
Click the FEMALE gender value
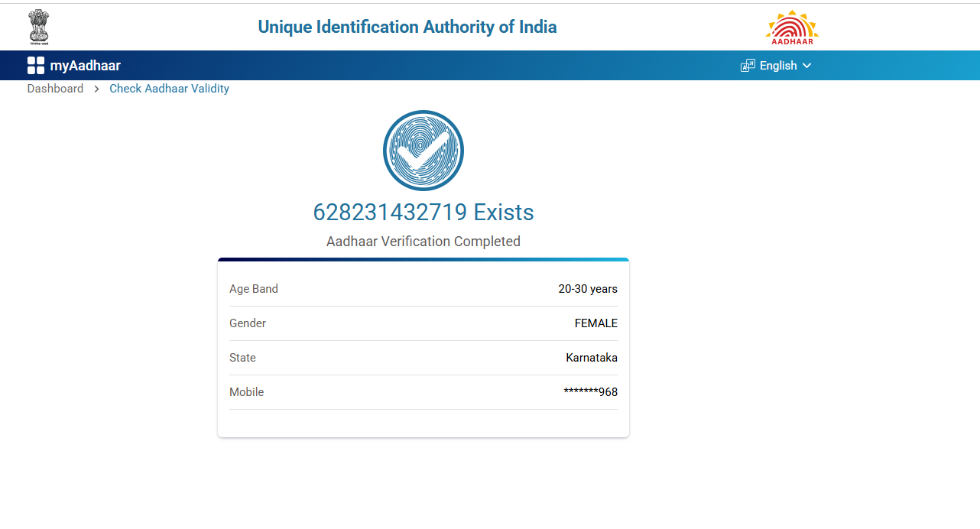coord(596,323)
